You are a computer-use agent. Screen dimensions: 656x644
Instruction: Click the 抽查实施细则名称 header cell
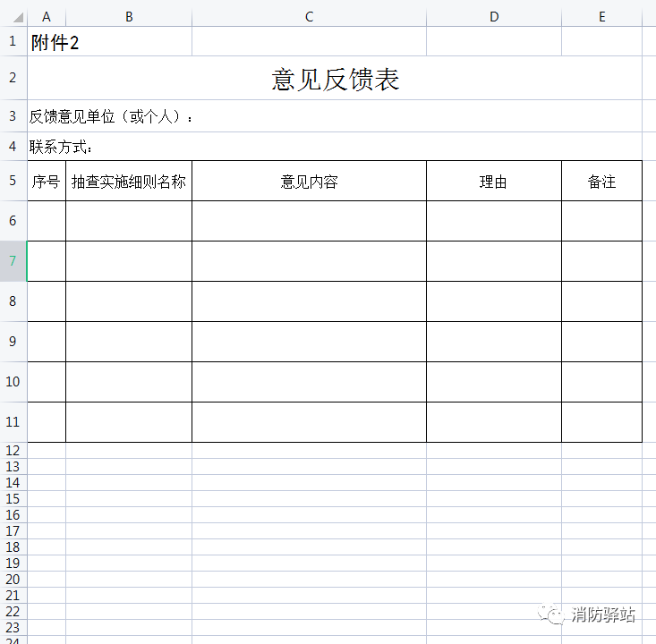point(129,182)
